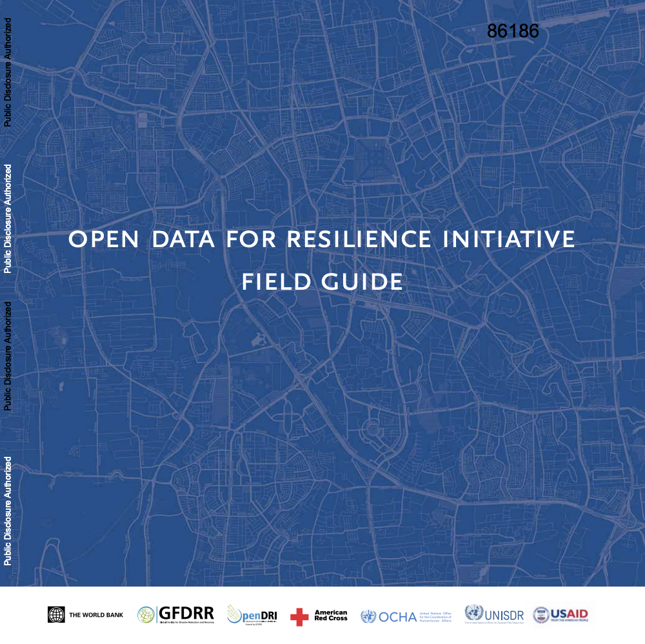Click the USAID wordmark text

tap(569, 613)
